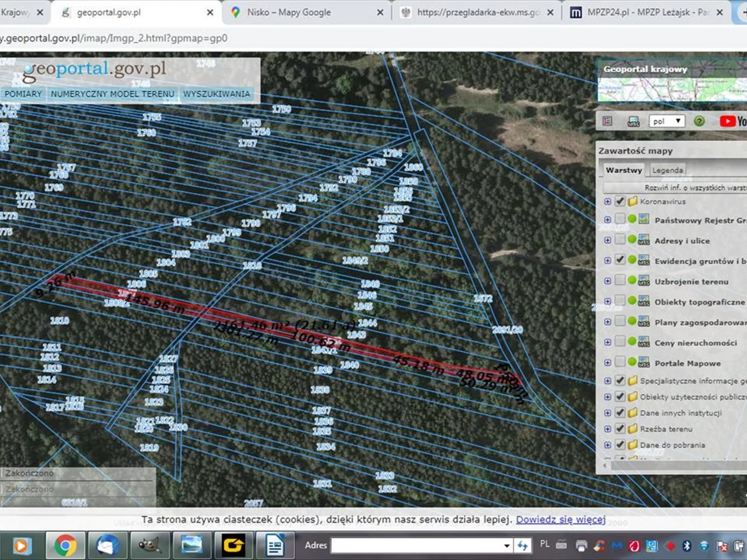Expand the Portale Mapowe layer tree
Image resolution: width=747 pixels, height=560 pixels.
[608, 363]
